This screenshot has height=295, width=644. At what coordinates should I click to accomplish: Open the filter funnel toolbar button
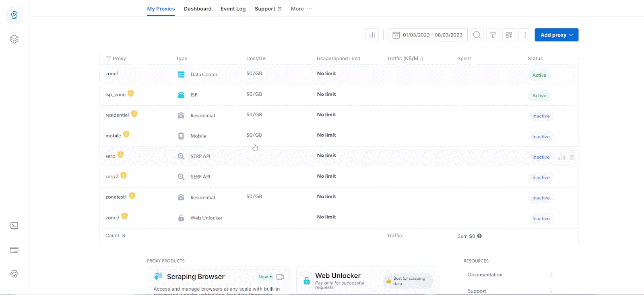[x=493, y=35]
